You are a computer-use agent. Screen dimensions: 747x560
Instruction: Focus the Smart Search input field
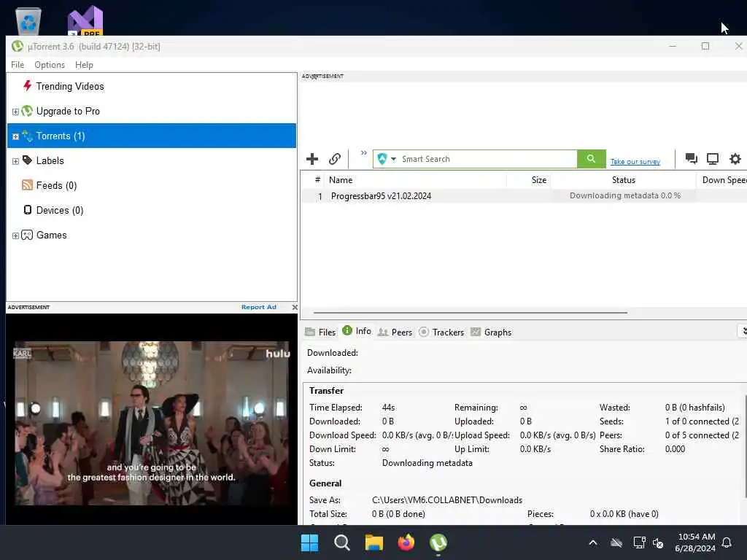(488, 159)
